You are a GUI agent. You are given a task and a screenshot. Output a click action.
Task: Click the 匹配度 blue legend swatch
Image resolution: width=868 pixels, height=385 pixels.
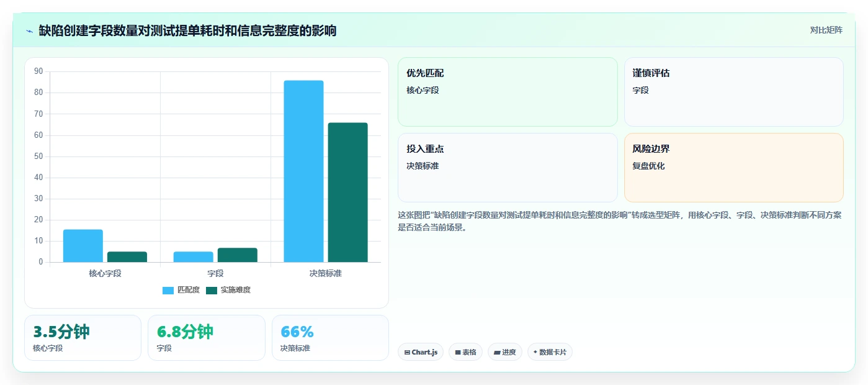pos(168,291)
